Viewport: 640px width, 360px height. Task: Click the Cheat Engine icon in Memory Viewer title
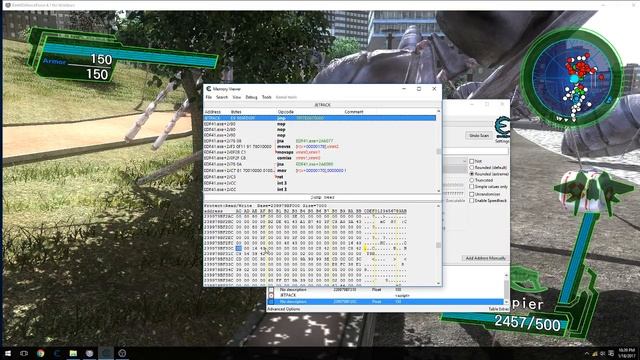[209, 89]
